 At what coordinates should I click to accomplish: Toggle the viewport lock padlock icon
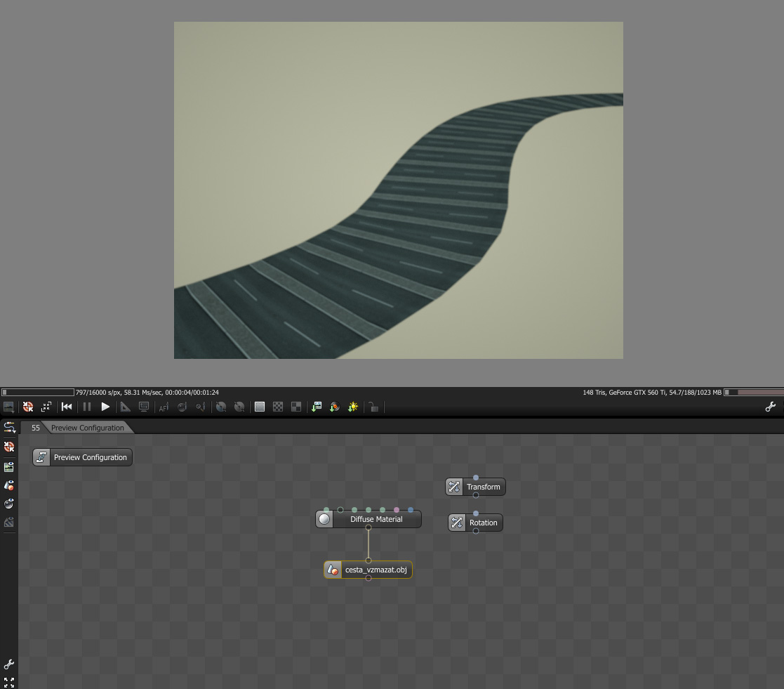pyautogui.click(x=373, y=407)
